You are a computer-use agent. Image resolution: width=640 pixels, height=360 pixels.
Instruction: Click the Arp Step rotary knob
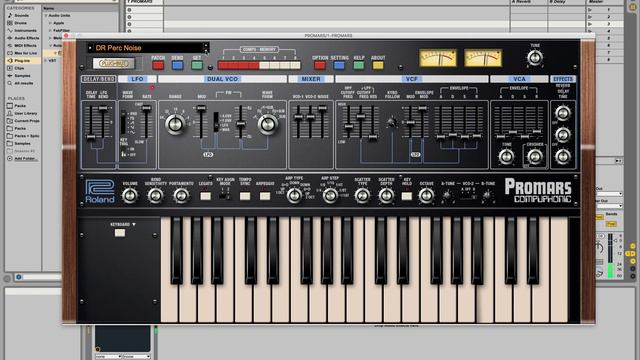pos(330,196)
